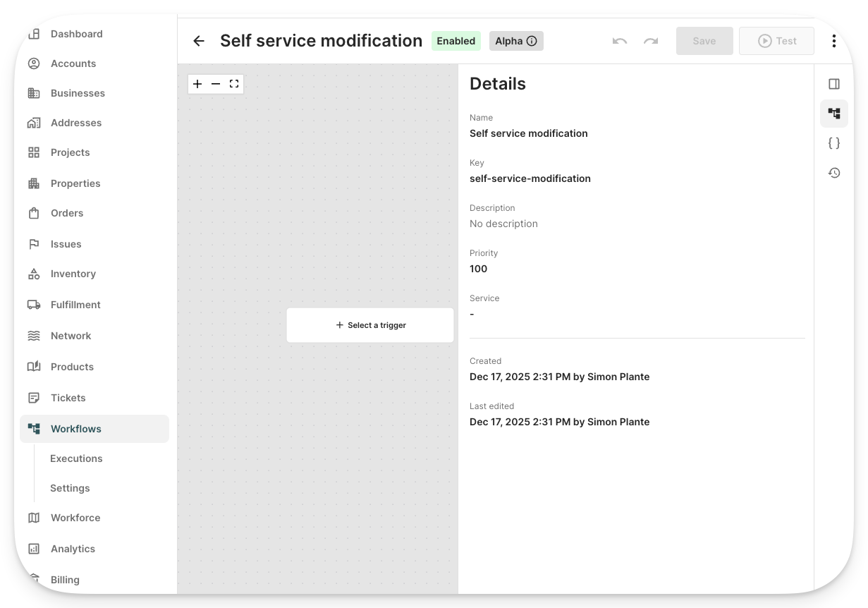This screenshot has height=608, width=868.
Task: Click the priority value 100
Action: (x=478, y=269)
